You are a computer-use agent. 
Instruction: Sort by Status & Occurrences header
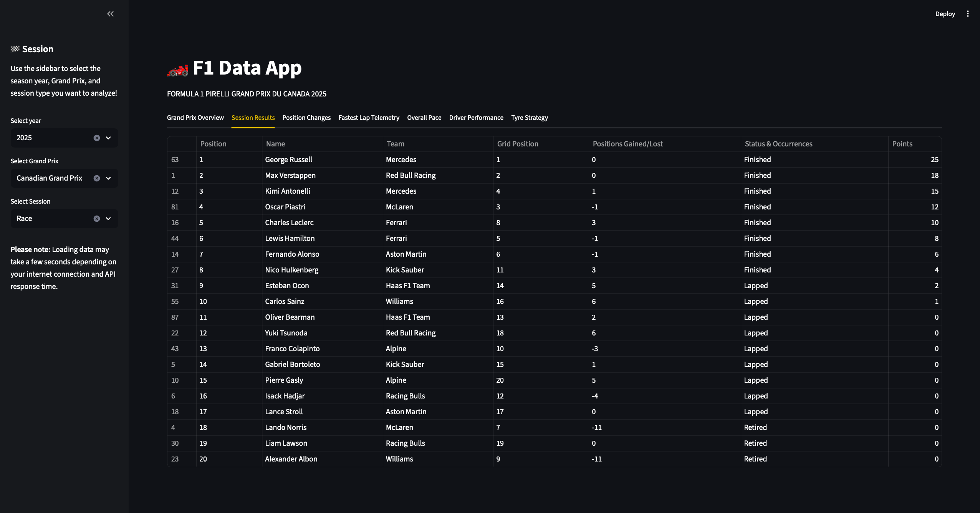coord(814,144)
